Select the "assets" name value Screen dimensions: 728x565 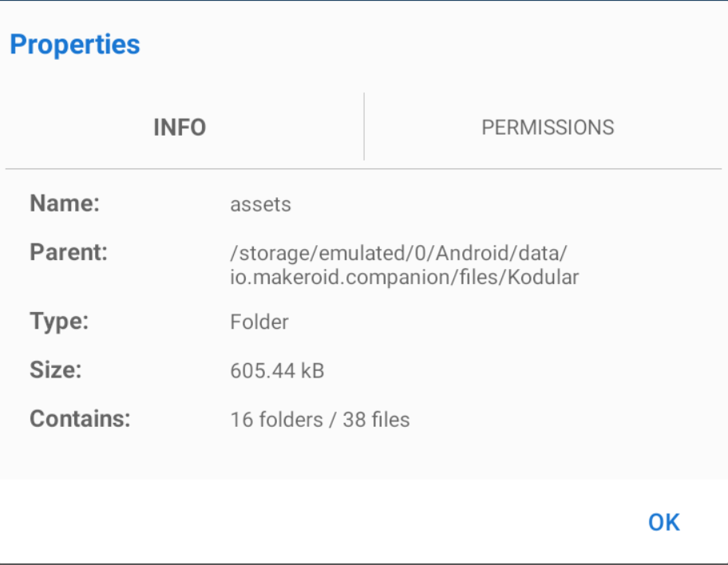coord(261,204)
